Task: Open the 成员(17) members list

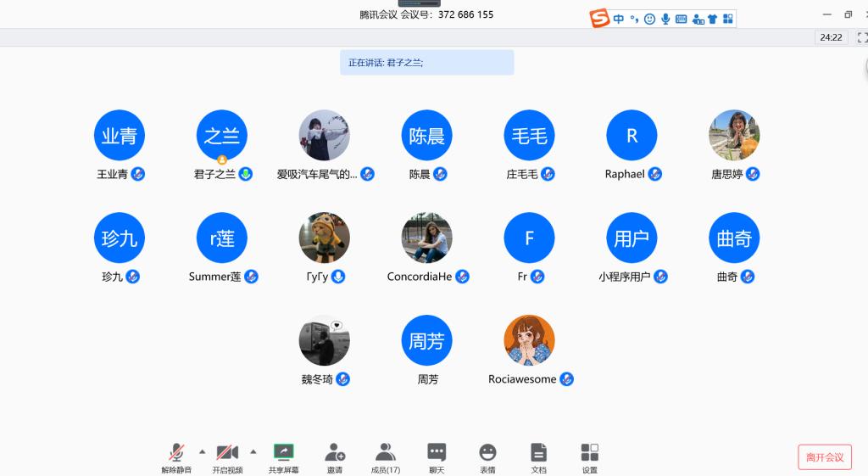Action: tap(386, 456)
